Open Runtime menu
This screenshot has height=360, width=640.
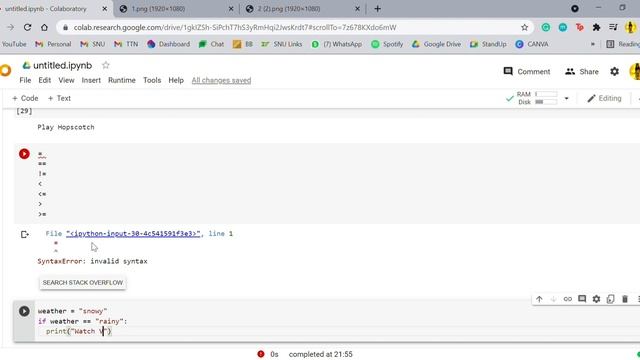pos(122,80)
